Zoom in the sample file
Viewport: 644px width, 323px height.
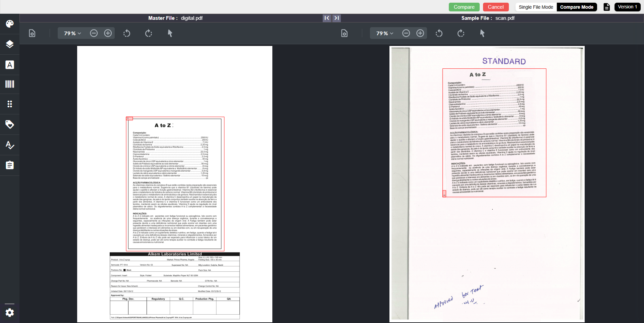point(420,33)
